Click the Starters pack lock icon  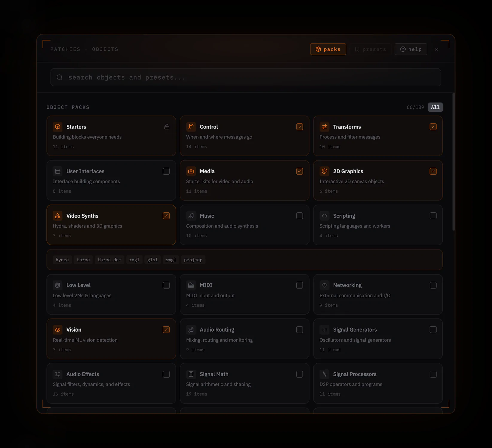(167, 127)
